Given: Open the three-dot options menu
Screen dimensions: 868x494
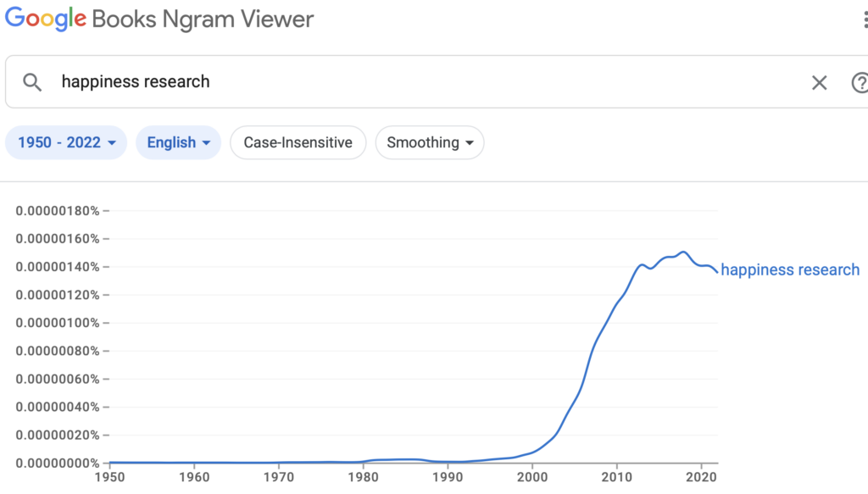Looking at the screenshot, I should 864,20.
